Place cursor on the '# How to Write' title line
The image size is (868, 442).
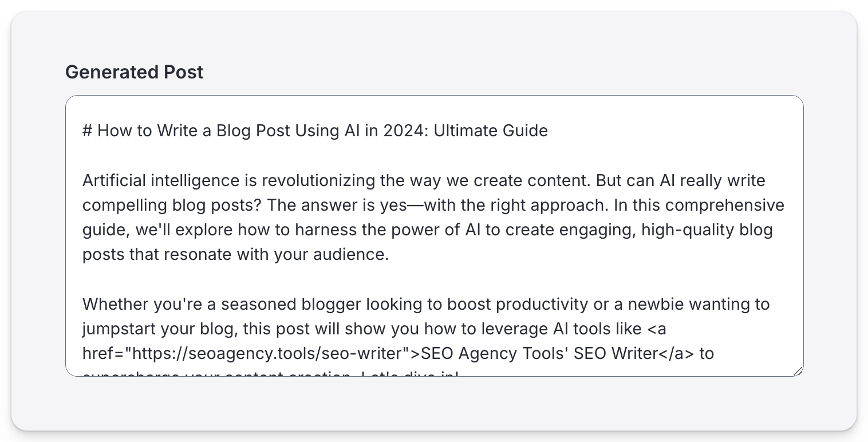tap(315, 131)
